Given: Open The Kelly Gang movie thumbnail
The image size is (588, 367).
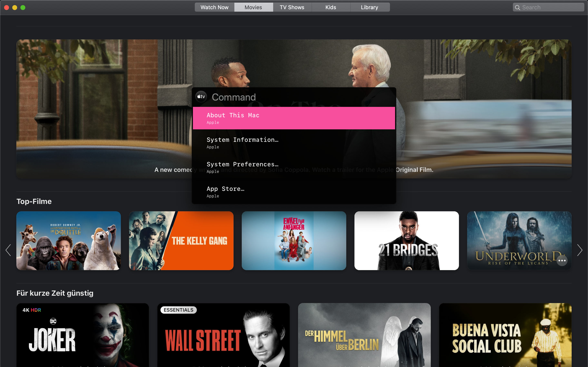Looking at the screenshot, I should point(181,241).
